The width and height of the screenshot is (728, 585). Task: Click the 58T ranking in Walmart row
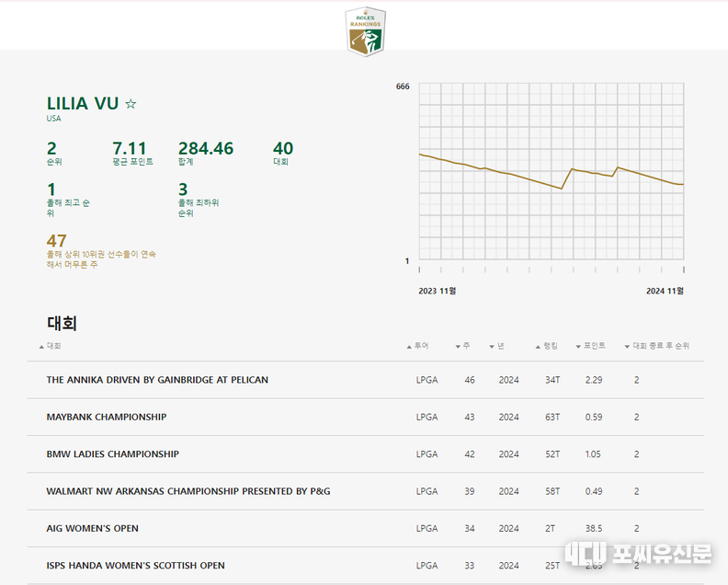click(x=552, y=491)
